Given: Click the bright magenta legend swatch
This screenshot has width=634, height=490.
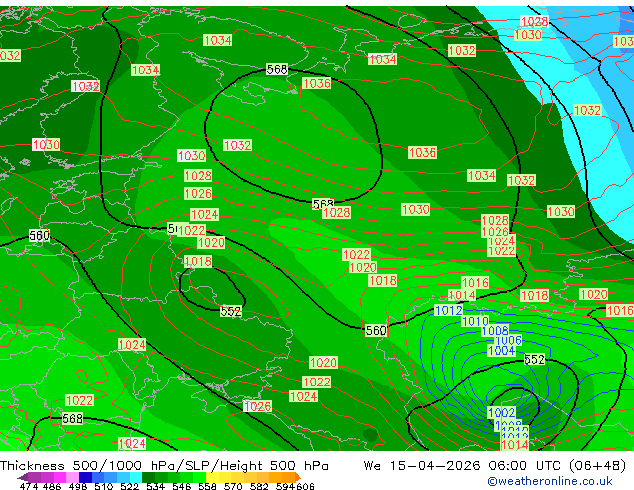Looking at the screenshot, I should (60, 477).
